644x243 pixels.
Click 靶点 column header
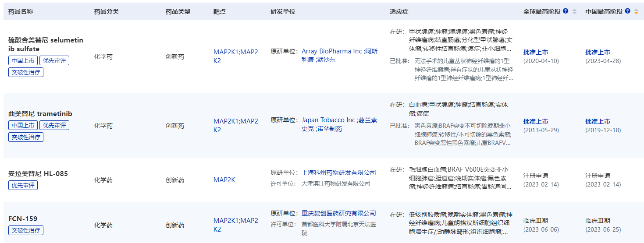[x=220, y=11]
